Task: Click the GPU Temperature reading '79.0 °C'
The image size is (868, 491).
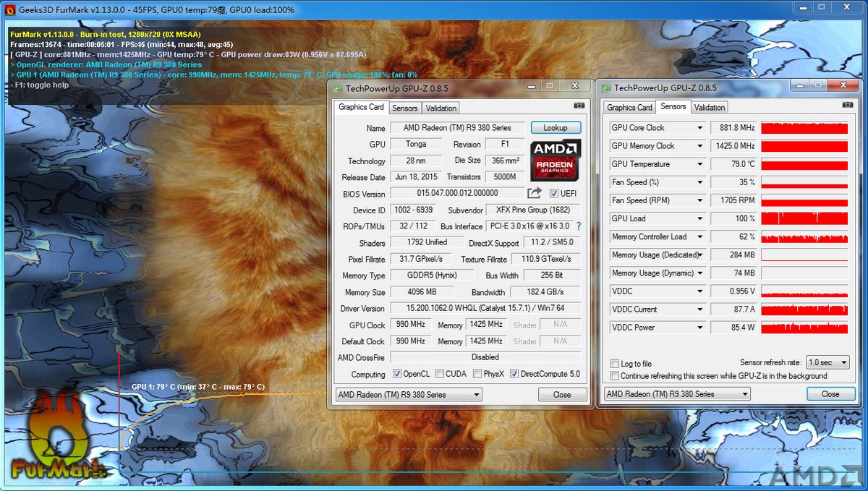Action: [733, 164]
